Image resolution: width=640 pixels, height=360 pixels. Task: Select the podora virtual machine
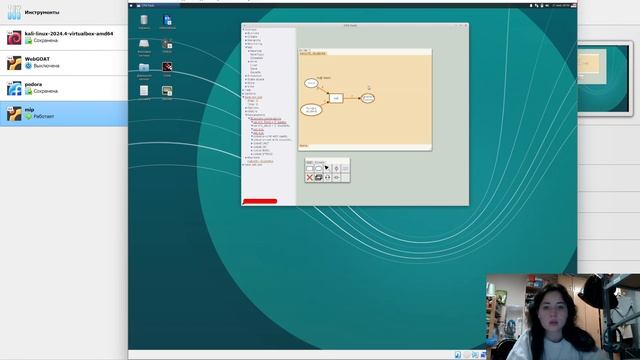click(64, 88)
